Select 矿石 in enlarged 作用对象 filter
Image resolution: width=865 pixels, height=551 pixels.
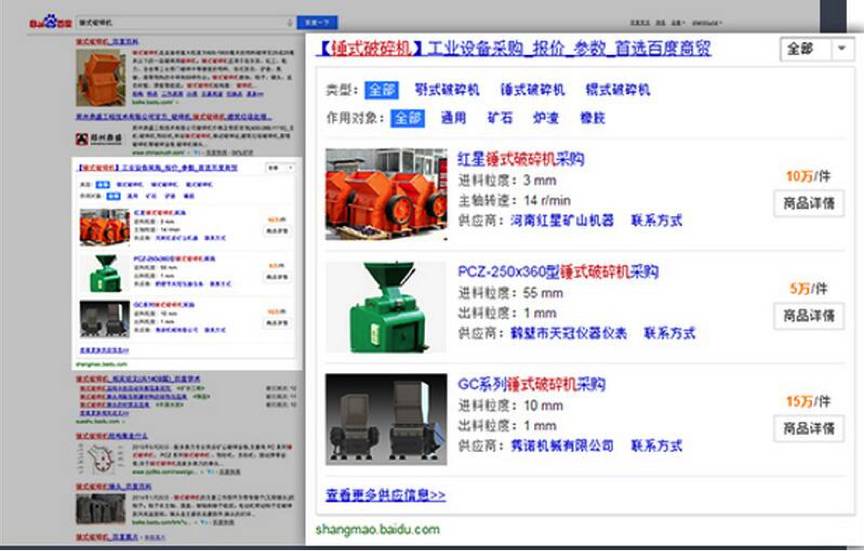pyautogui.click(x=500, y=118)
